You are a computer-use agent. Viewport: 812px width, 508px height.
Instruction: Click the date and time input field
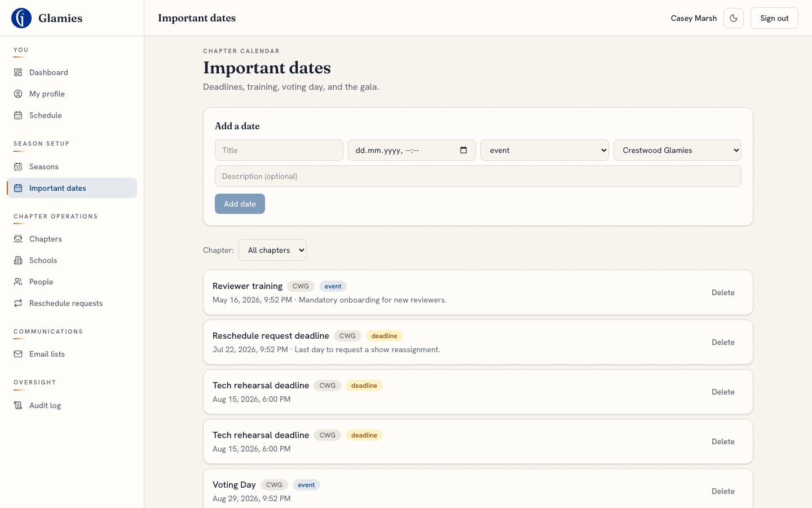pos(412,150)
